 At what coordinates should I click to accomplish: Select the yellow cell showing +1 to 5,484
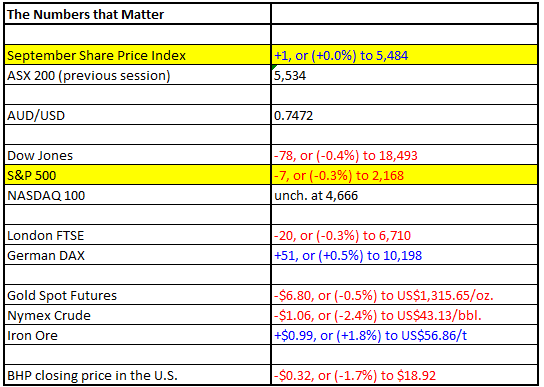point(404,54)
